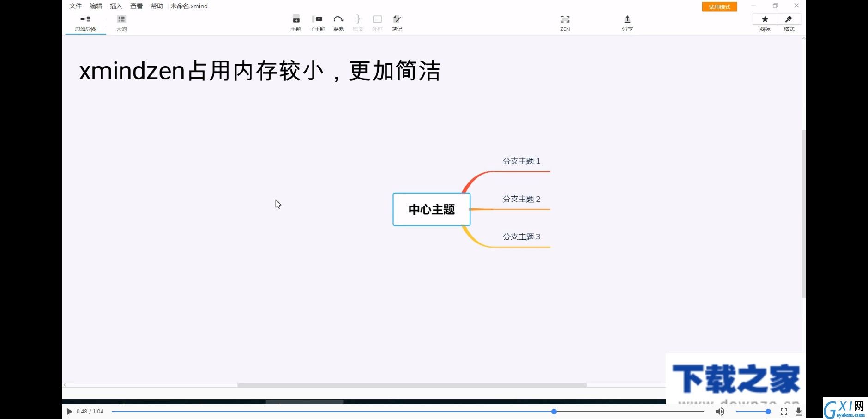Mute the video volume speaker icon
This screenshot has height=419, width=868.
coord(720,412)
